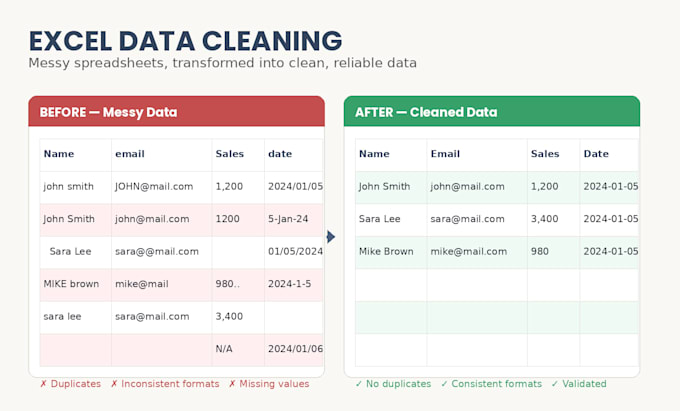Click 'sara@mail.com' in the Cleaned Data table
The height and width of the screenshot is (411, 680).
(x=468, y=219)
